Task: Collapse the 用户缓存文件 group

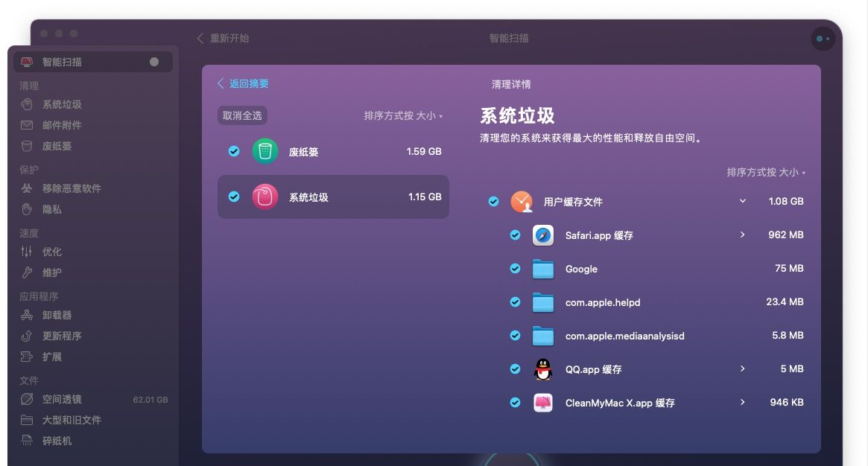Action: (x=742, y=201)
